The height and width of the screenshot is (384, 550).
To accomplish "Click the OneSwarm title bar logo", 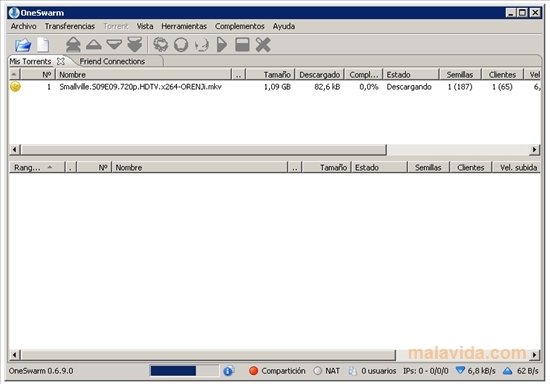I will [14, 13].
